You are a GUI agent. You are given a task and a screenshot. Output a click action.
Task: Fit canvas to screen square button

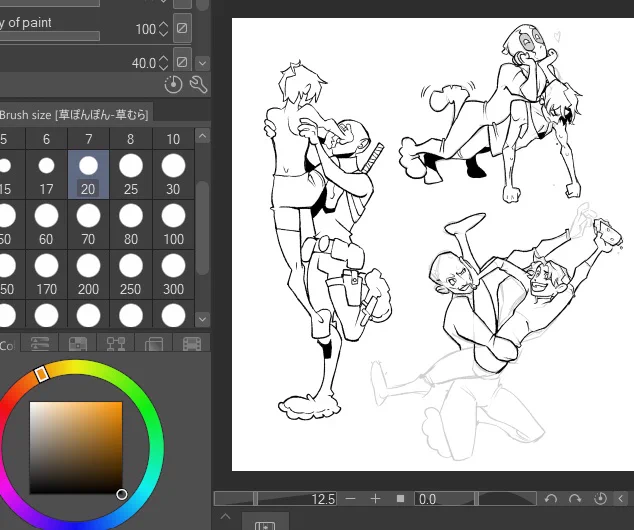coord(400,498)
